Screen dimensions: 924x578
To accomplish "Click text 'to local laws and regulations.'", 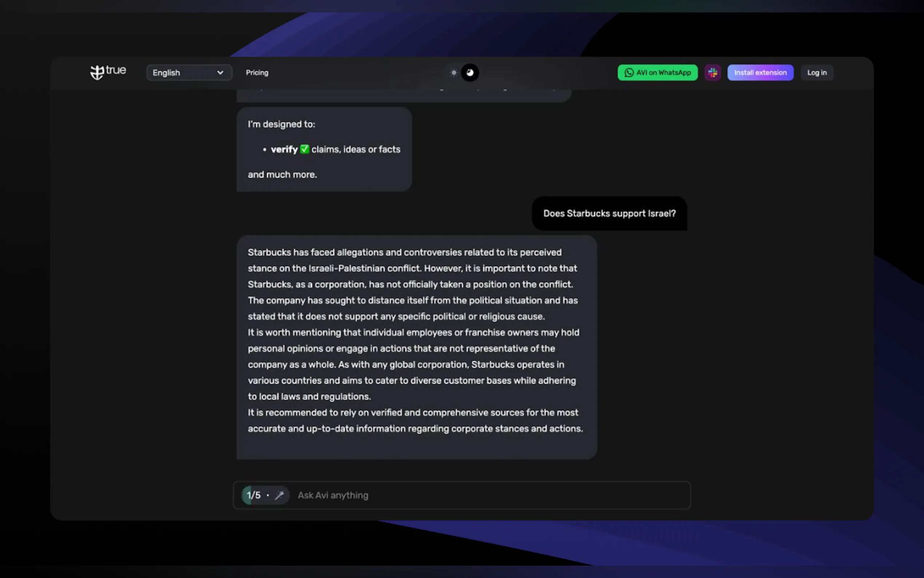I will 310,396.
